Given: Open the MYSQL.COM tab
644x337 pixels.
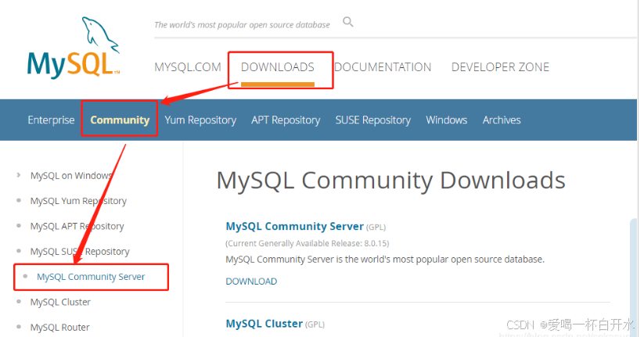Looking at the screenshot, I should (188, 67).
